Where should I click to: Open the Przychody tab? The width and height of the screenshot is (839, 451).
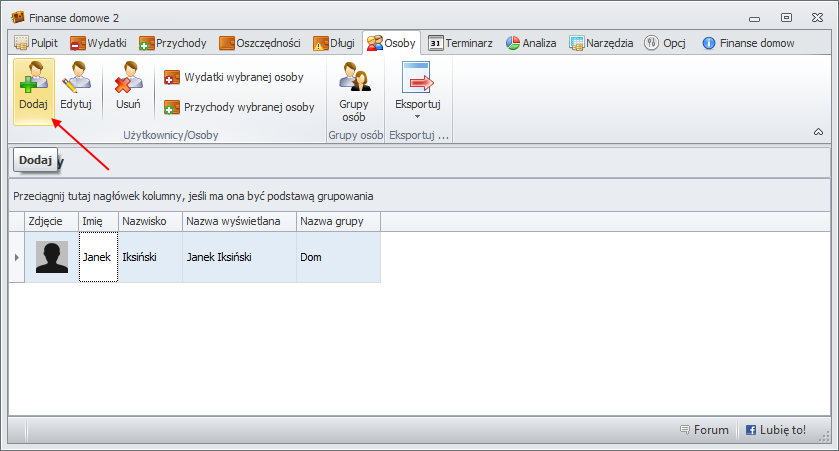[173, 43]
